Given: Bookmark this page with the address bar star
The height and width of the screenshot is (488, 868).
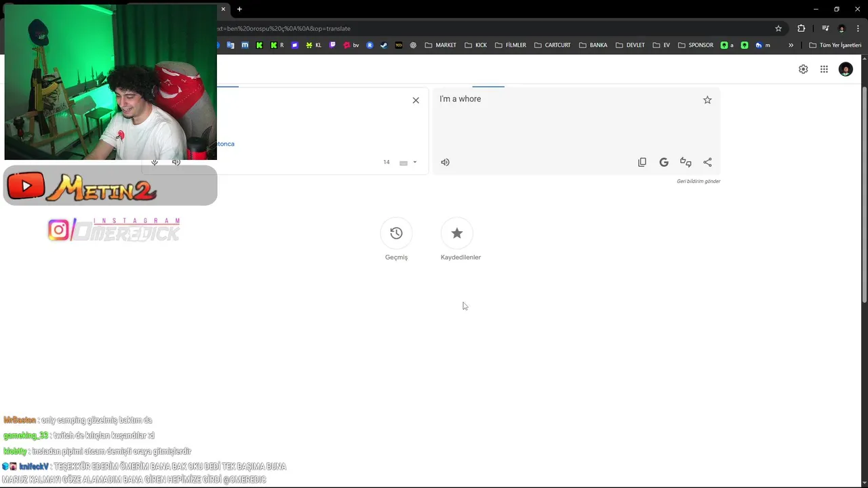Looking at the screenshot, I should coord(778,28).
